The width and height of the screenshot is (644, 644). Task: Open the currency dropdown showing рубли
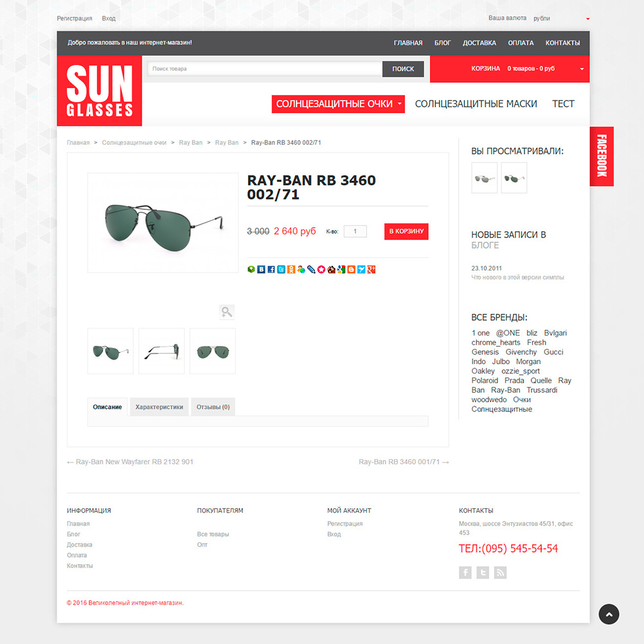pyautogui.click(x=561, y=19)
